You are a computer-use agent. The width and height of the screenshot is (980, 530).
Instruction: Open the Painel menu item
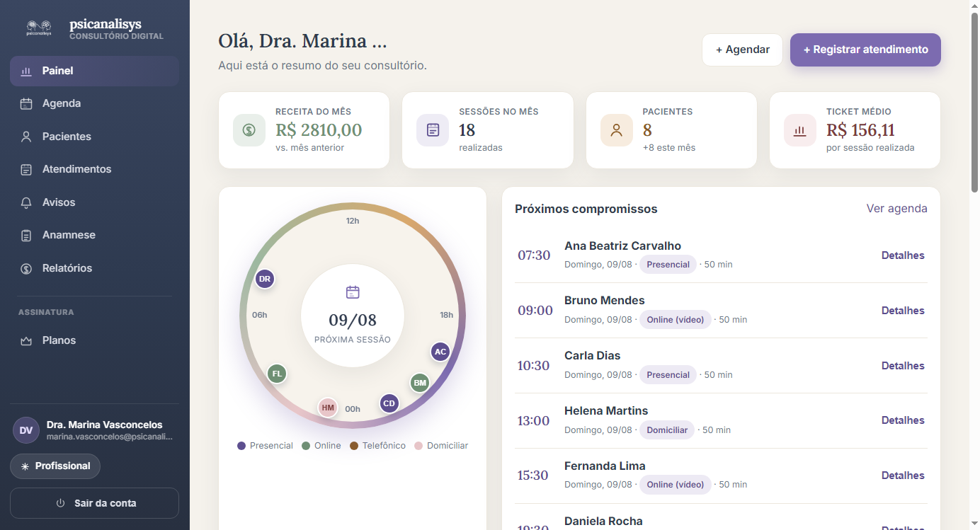click(x=94, y=71)
